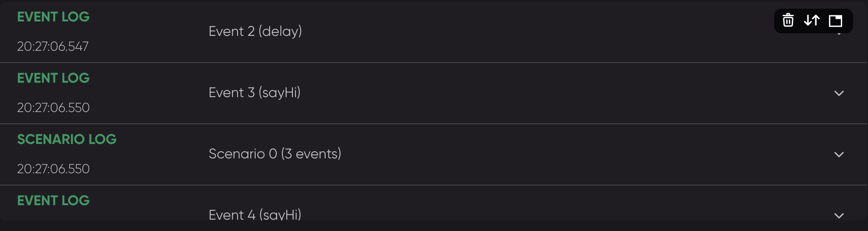Click the EVENT LOG label above 20:27:06.547

[x=53, y=17]
